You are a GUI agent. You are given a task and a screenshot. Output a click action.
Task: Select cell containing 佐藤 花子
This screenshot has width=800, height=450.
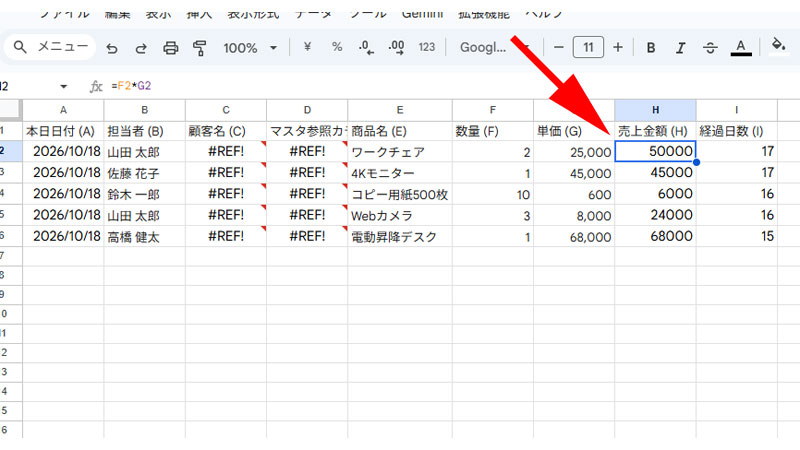pos(144,173)
